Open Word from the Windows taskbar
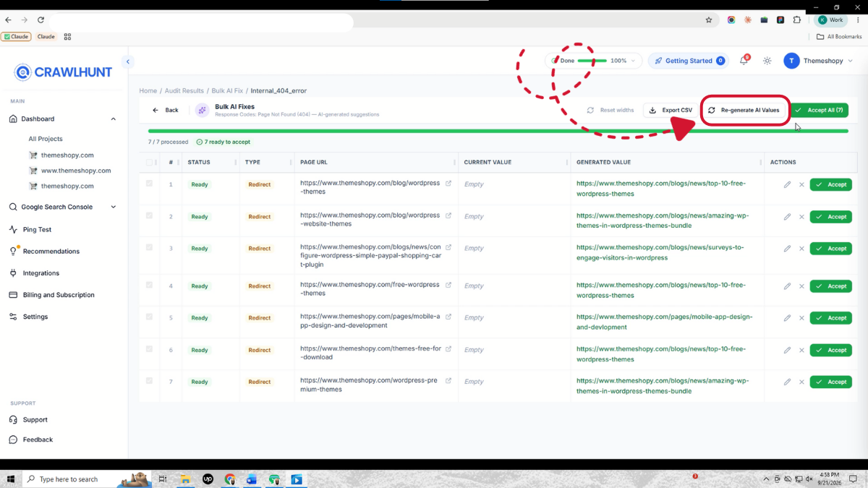The width and height of the screenshot is (868, 488). pyautogui.click(x=252, y=479)
